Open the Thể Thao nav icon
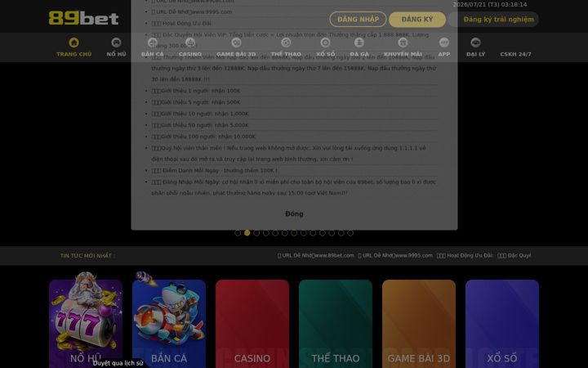588x368 pixels. point(286,43)
